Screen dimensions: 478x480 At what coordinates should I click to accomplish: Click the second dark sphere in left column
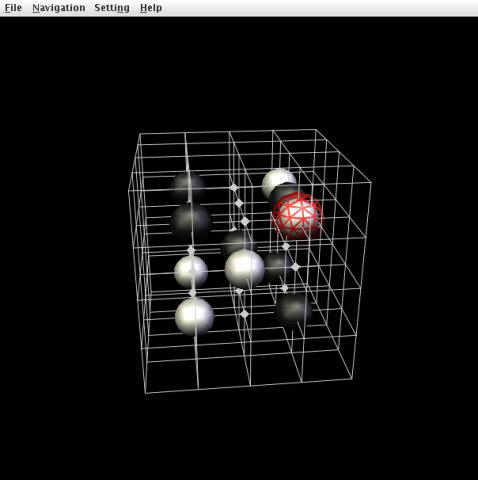[191, 222]
